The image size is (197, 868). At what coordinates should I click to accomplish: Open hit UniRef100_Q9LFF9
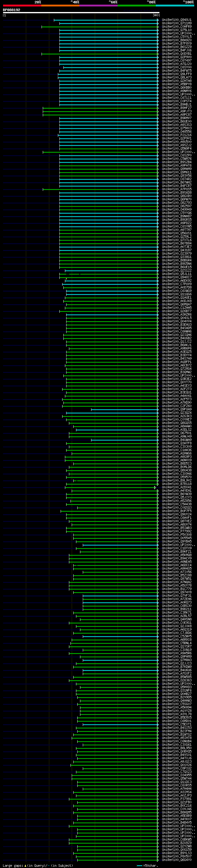pos(176,74)
